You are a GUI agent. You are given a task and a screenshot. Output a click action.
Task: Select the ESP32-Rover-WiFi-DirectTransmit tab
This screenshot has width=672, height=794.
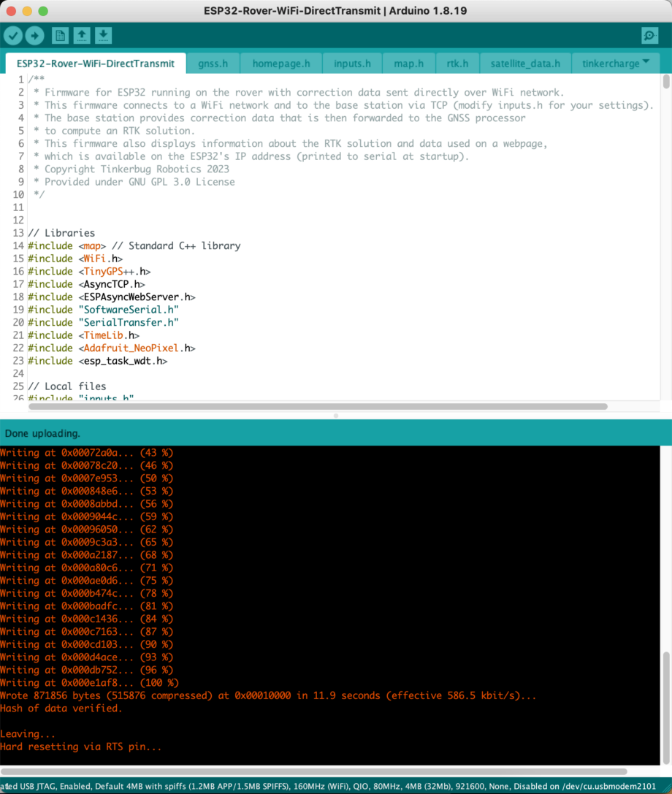click(x=96, y=64)
